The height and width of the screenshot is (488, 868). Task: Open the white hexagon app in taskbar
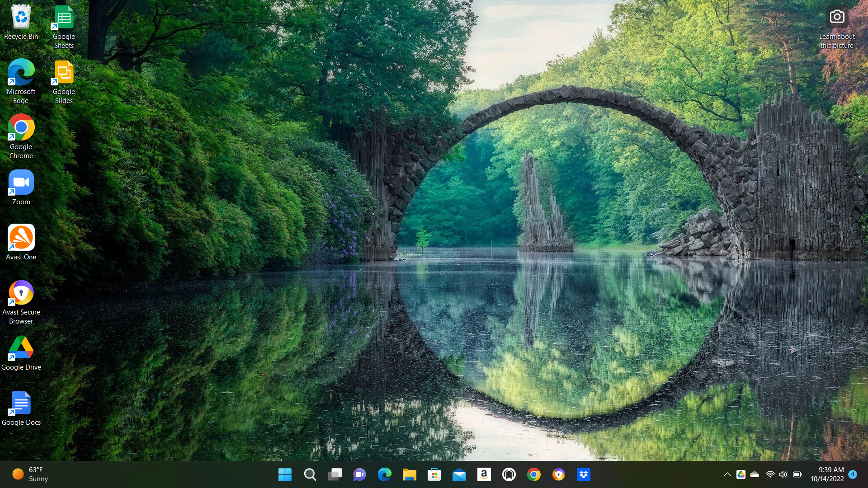(x=509, y=474)
